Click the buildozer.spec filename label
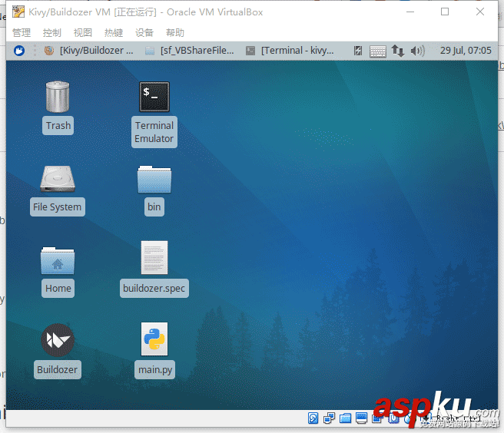This screenshot has height=433, width=504. click(154, 288)
